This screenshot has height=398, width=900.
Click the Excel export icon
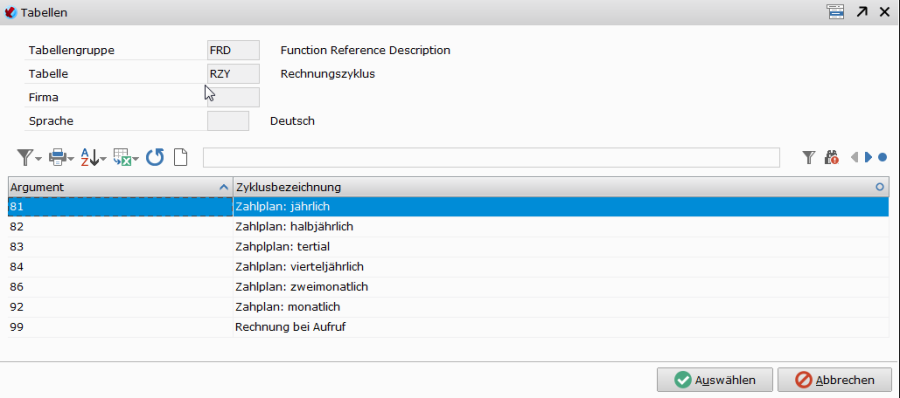click(x=122, y=157)
